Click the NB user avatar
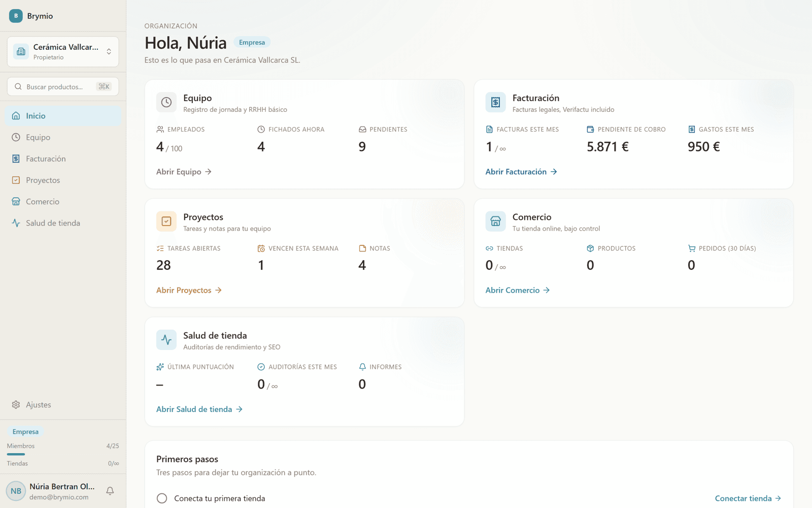The image size is (812, 508). pos(16,491)
